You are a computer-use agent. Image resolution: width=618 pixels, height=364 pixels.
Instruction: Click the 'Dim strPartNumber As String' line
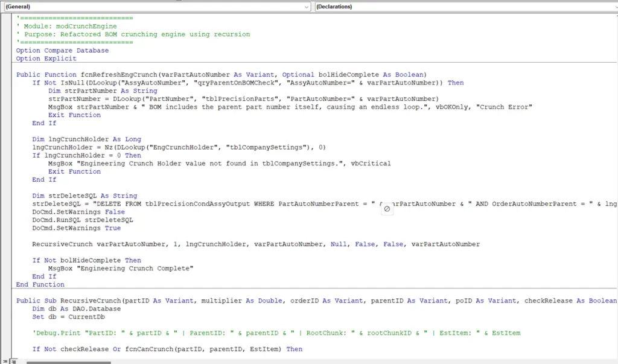coord(103,91)
